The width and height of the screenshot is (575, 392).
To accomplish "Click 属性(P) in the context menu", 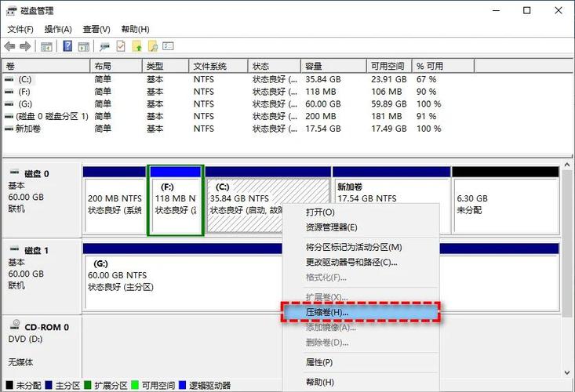I will click(318, 362).
